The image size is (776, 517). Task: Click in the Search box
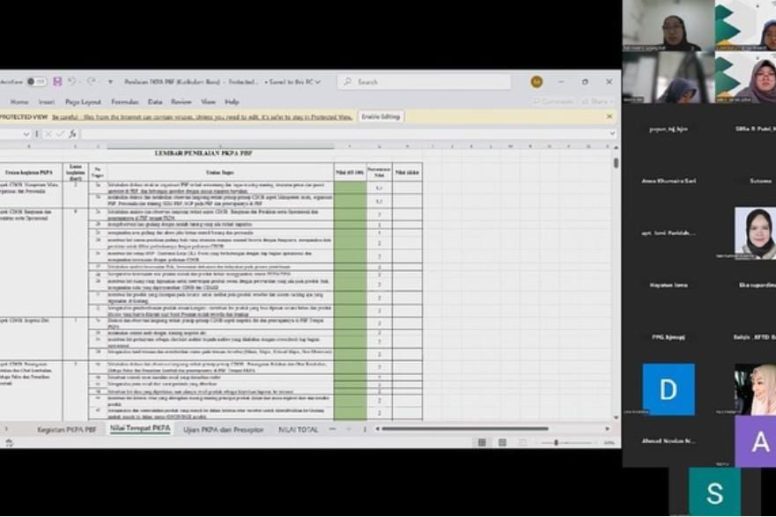424,82
